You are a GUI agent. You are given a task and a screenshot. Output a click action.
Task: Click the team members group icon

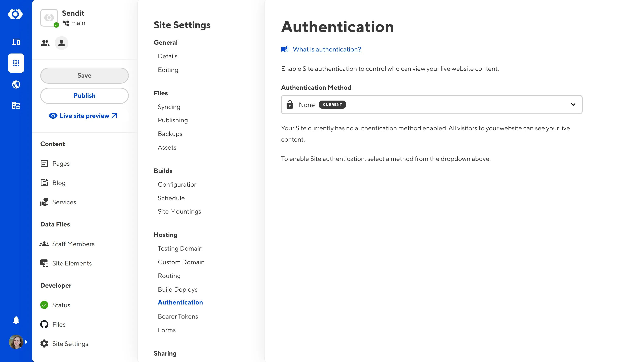(45, 43)
